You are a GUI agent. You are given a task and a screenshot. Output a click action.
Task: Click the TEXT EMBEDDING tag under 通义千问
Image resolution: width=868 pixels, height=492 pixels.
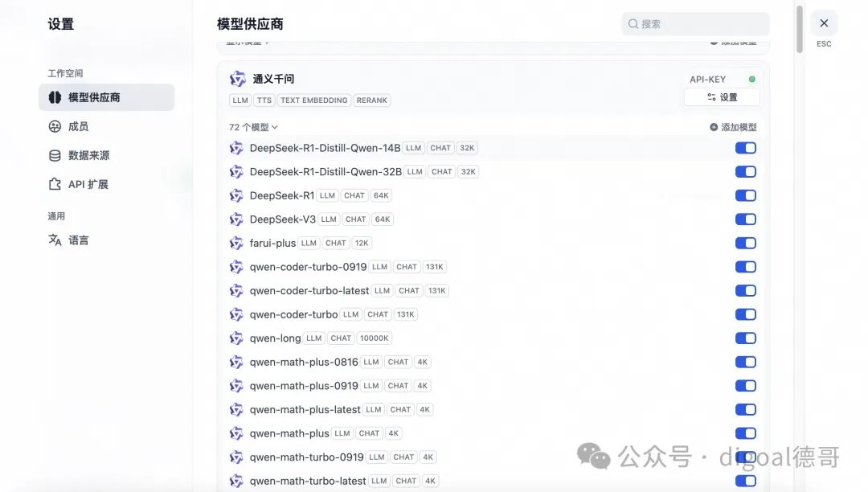314,100
